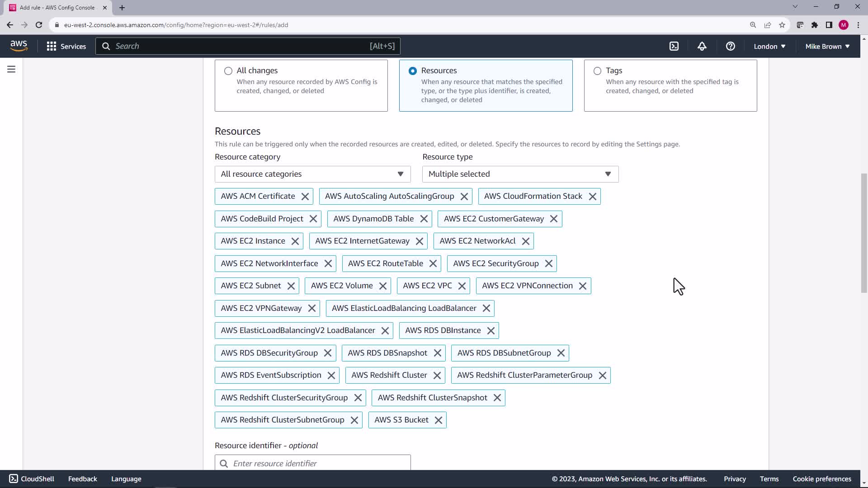Select the Resources radio option

coord(413,71)
